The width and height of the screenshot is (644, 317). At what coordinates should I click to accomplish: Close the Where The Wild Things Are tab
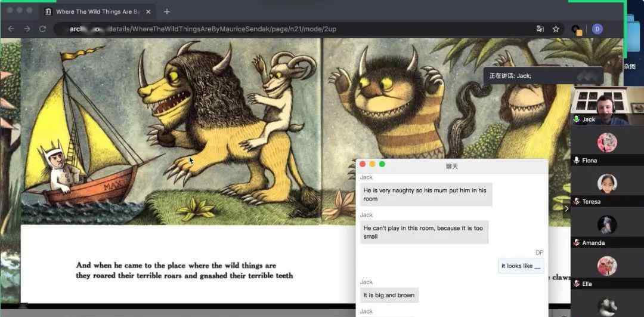coord(148,11)
